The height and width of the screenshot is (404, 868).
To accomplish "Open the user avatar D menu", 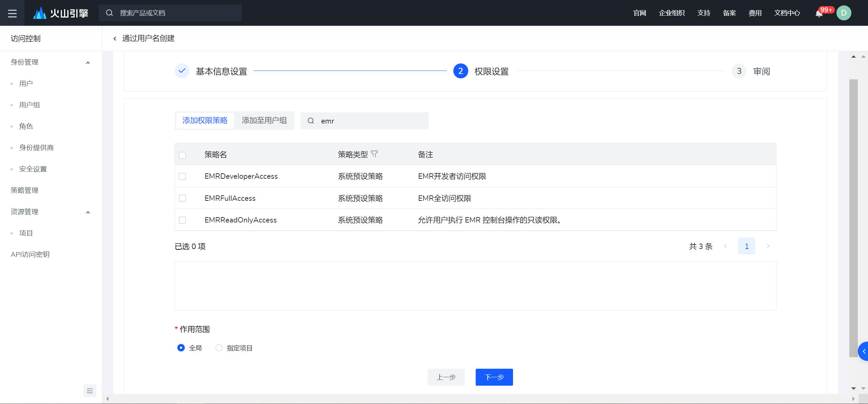I will 844,13.
